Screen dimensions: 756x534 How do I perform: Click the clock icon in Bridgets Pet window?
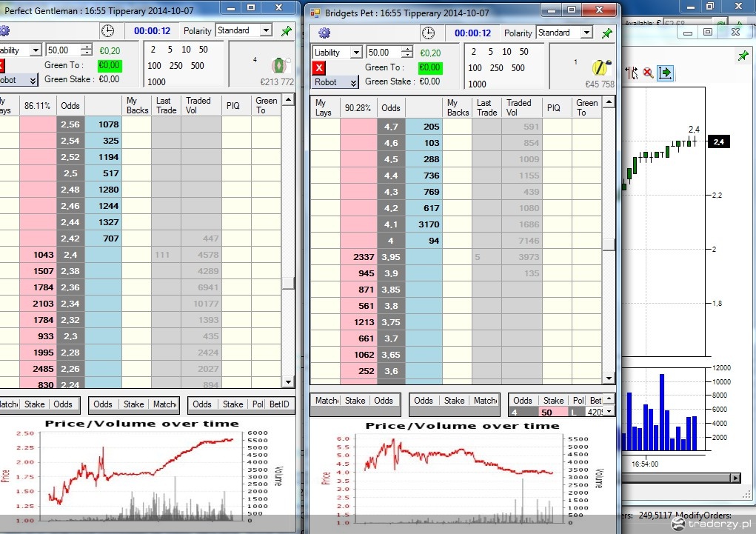coord(428,33)
